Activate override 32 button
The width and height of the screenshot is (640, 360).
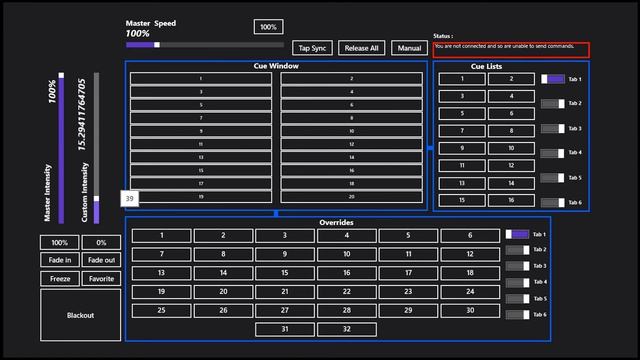[347, 329]
